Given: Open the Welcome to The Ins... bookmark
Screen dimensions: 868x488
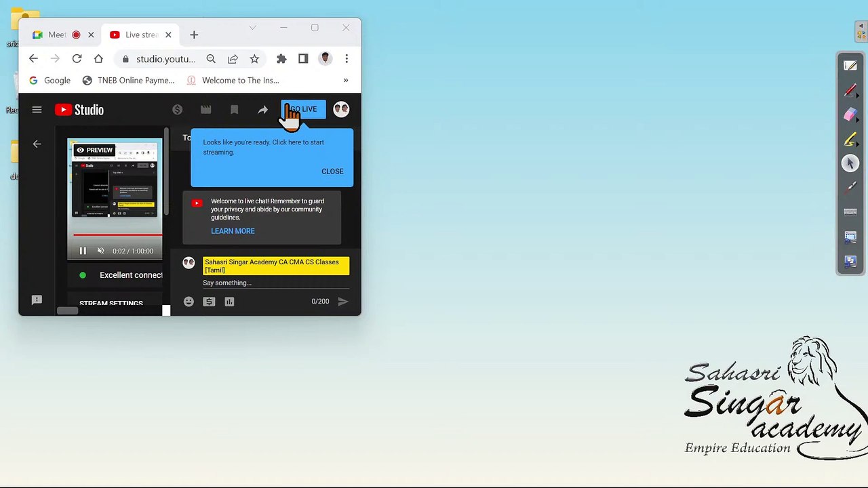Looking at the screenshot, I should 233,80.
